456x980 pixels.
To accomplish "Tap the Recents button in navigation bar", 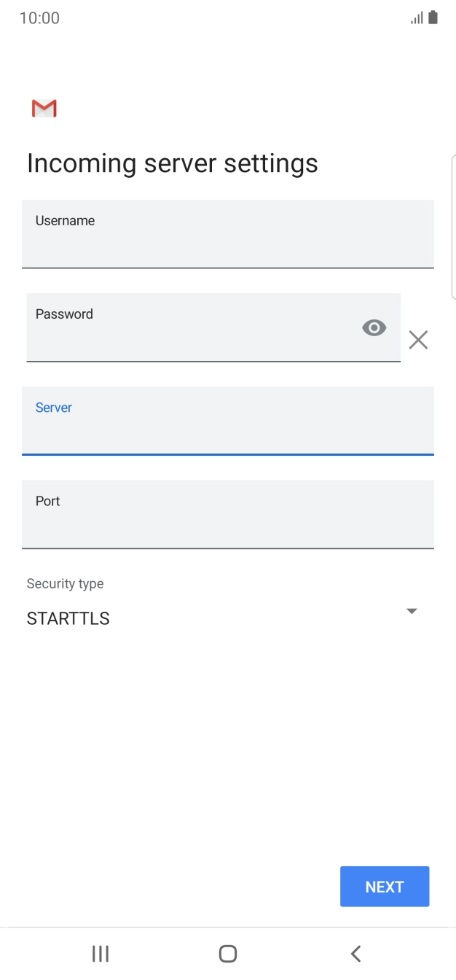I will [x=100, y=953].
